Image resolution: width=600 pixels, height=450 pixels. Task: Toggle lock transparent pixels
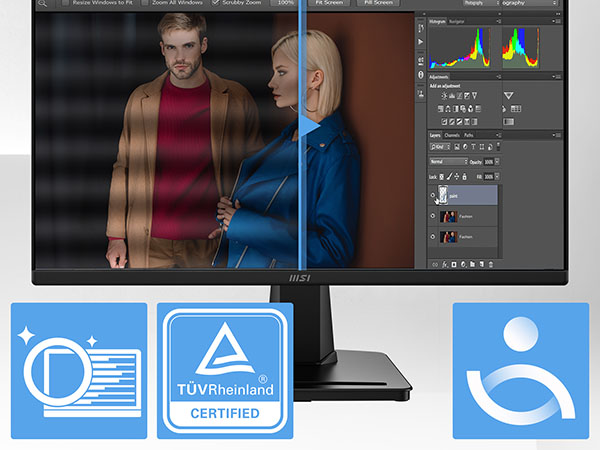441,177
